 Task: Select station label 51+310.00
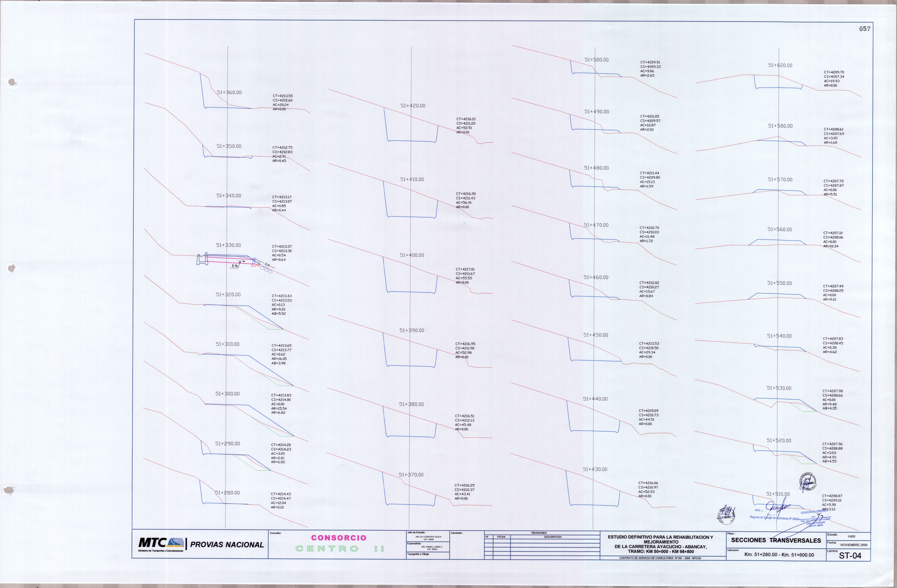click(228, 344)
